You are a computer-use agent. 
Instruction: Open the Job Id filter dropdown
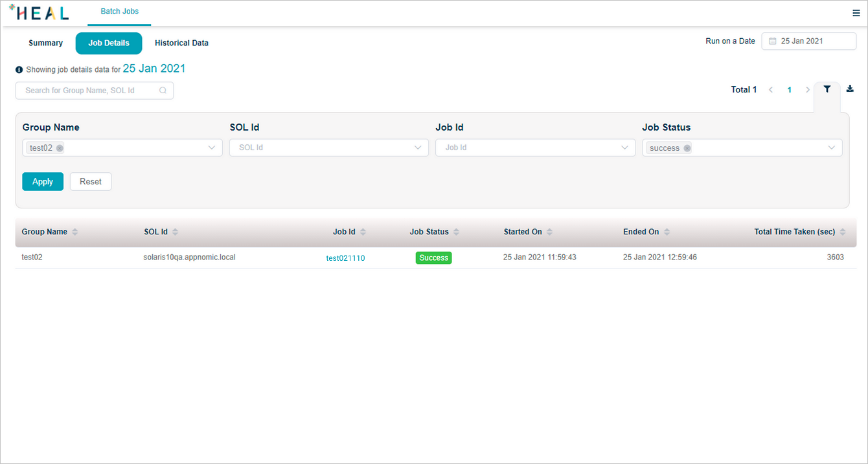tap(535, 148)
